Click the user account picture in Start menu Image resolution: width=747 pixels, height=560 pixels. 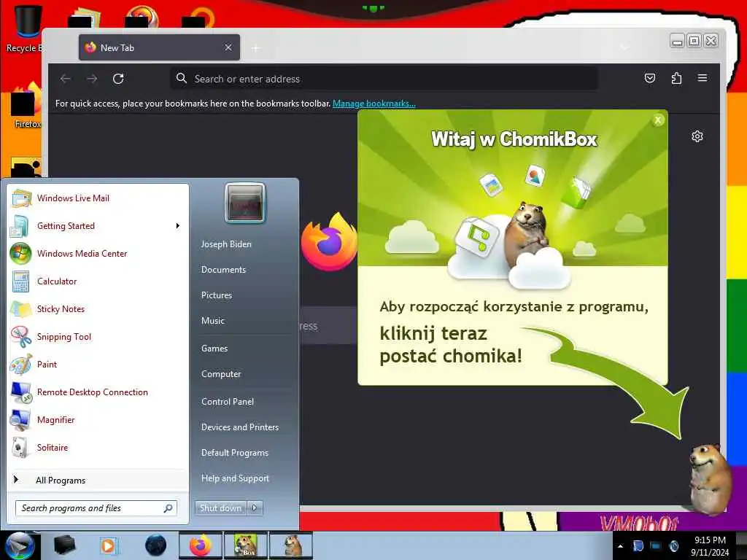245,203
